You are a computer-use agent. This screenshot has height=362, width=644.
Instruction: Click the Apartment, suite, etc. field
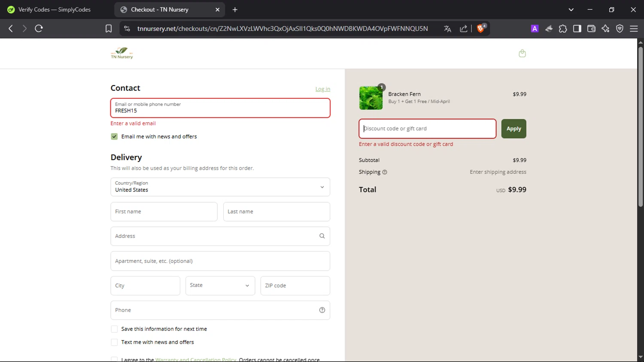[220, 261]
